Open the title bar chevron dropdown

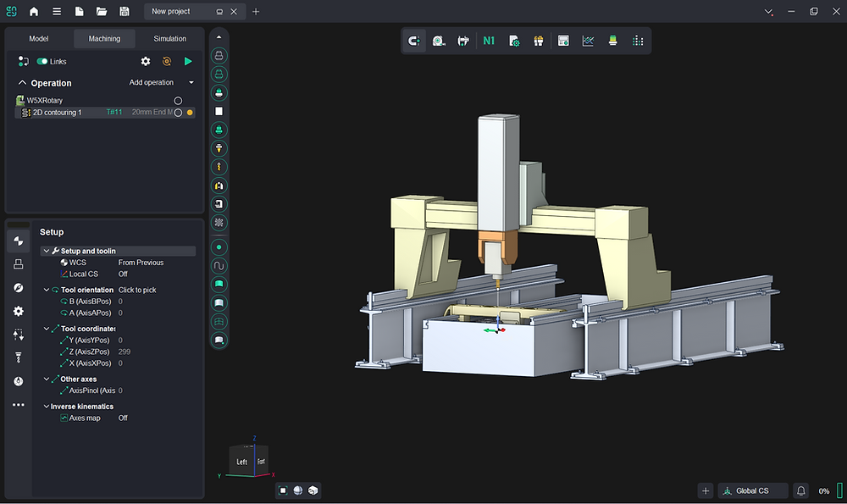[769, 11]
